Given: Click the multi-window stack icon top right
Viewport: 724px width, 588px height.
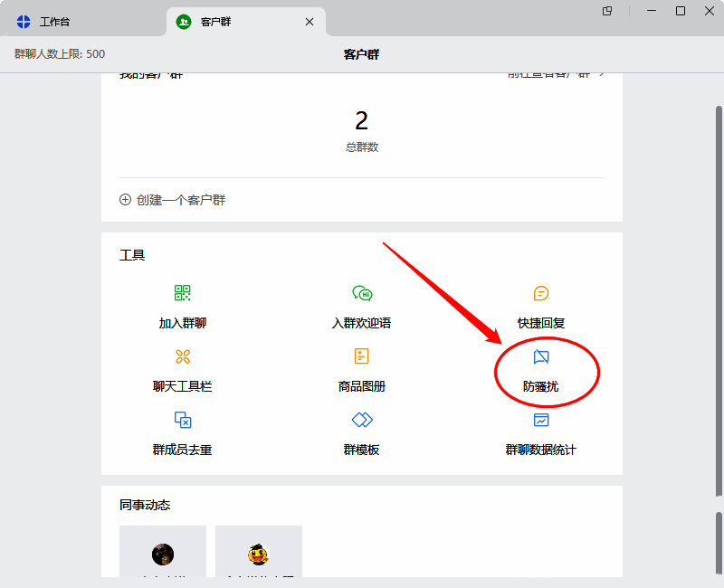Looking at the screenshot, I should 606,11.
